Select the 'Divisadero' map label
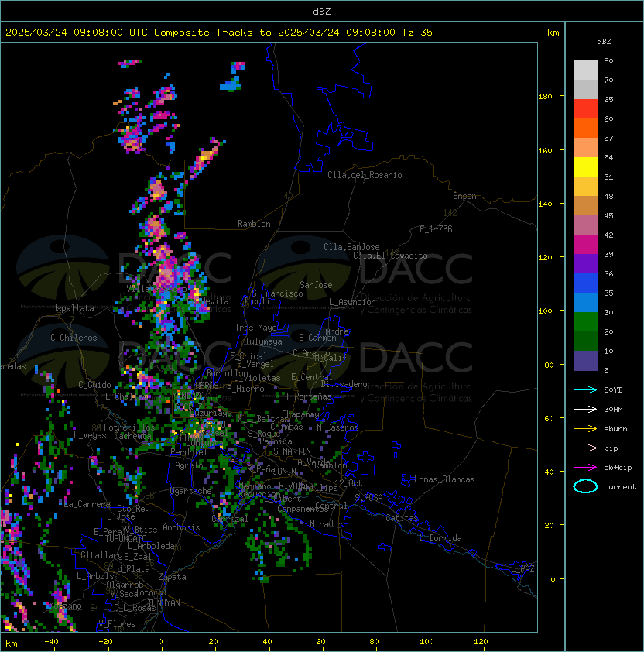 (344, 384)
